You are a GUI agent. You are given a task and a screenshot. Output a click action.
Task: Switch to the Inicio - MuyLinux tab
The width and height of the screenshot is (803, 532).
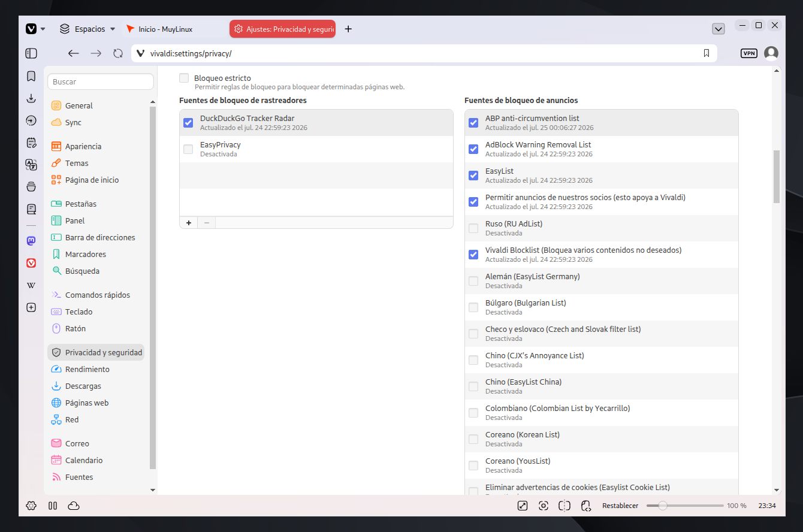pos(174,29)
